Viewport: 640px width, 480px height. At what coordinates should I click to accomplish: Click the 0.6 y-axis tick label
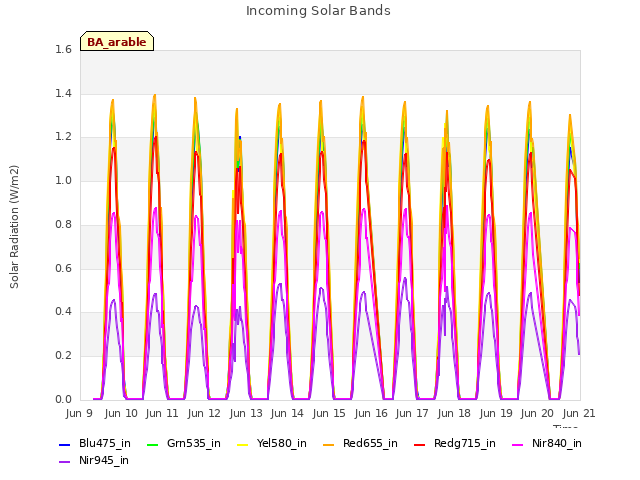[63, 268]
